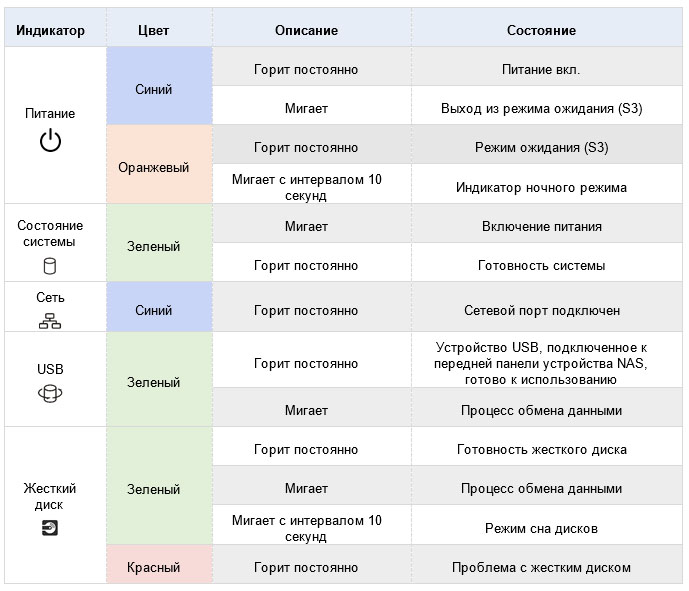Select the Сетевой порт подключен cell

tap(541, 311)
